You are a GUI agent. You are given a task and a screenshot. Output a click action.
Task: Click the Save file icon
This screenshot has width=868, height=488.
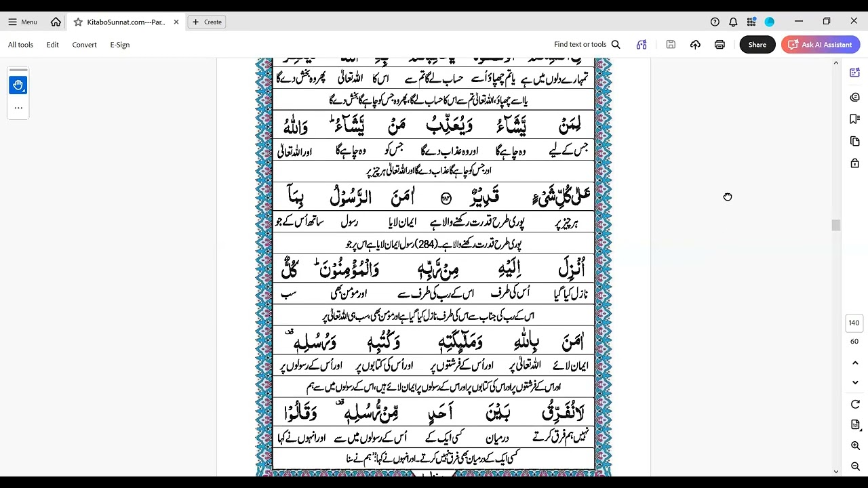671,45
